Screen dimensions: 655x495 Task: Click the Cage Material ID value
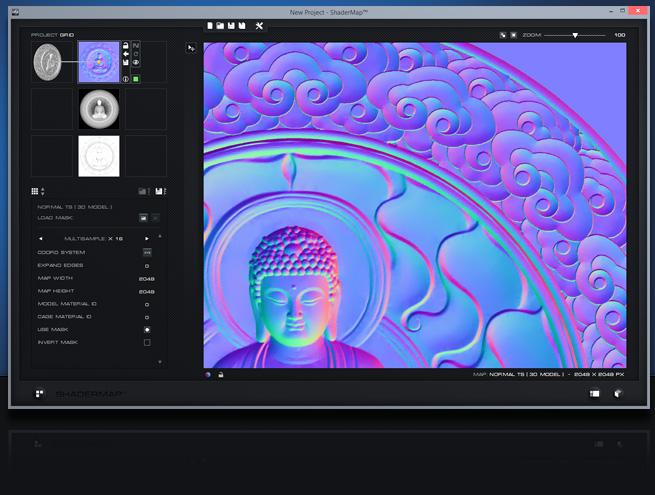[147, 317]
